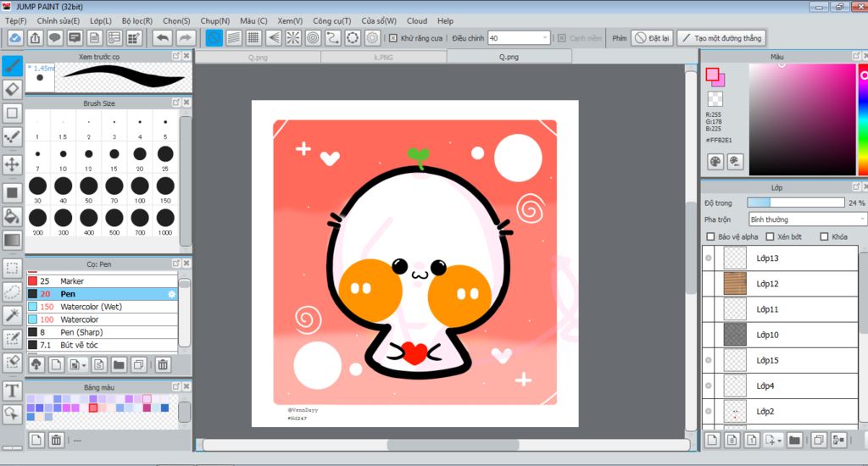This screenshot has height=466, width=868.
Task: Select the Text tool
Action: [12, 391]
